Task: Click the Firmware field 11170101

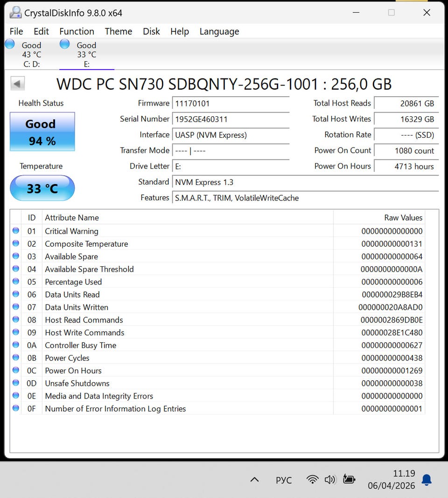Action: pyautogui.click(x=231, y=104)
